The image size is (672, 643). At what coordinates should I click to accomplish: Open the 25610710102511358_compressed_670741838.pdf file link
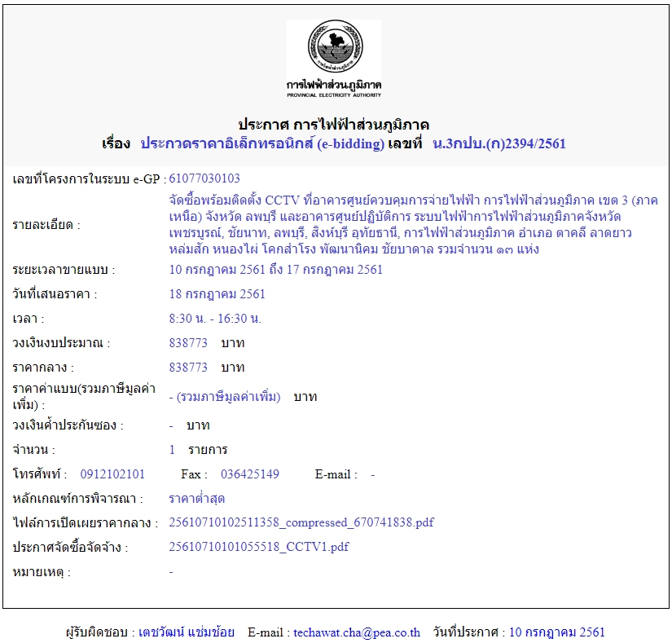[x=301, y=522]
